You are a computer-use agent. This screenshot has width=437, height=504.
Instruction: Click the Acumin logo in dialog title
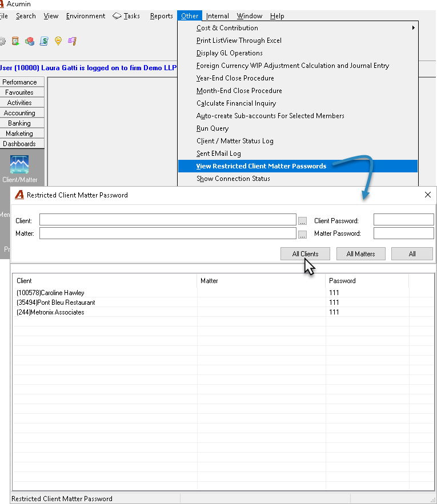click(19, 195)
